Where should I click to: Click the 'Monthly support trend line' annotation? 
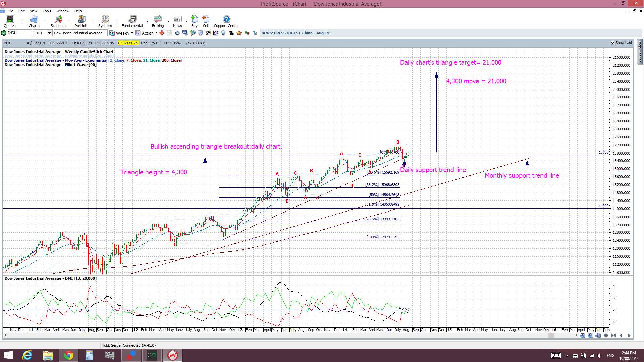click(x=522, y=175)
